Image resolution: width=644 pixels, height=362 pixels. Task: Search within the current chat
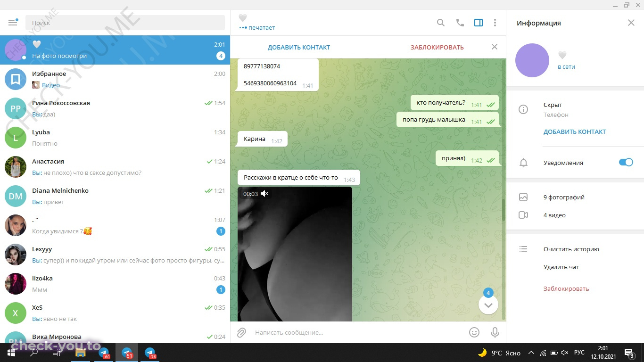click(x=440, y=23)
